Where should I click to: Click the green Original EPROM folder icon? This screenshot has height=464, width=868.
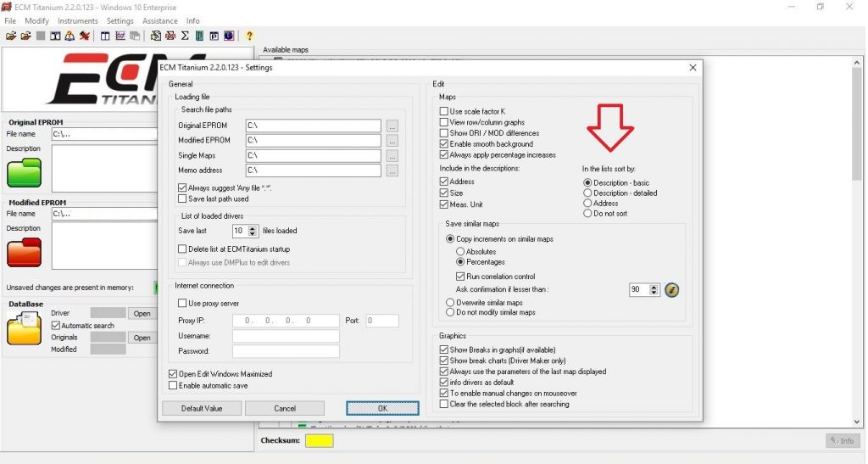tap(24, 172)
